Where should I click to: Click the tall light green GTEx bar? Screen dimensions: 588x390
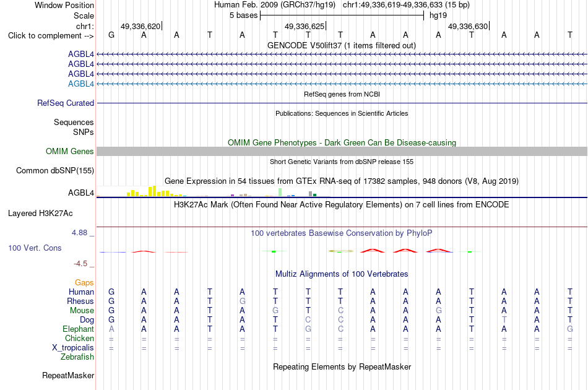coord(280,193)
